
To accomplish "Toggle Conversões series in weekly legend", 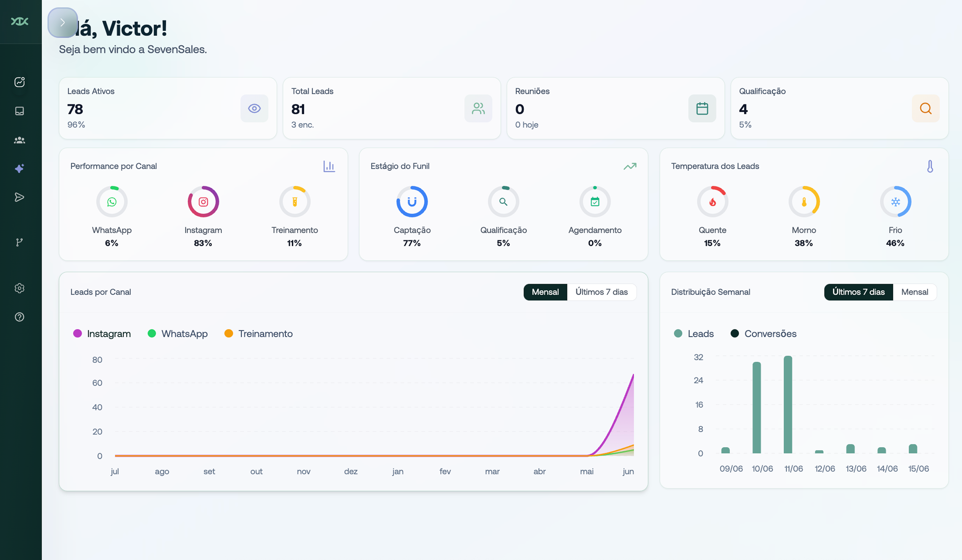I will click(x=764, y=334).
